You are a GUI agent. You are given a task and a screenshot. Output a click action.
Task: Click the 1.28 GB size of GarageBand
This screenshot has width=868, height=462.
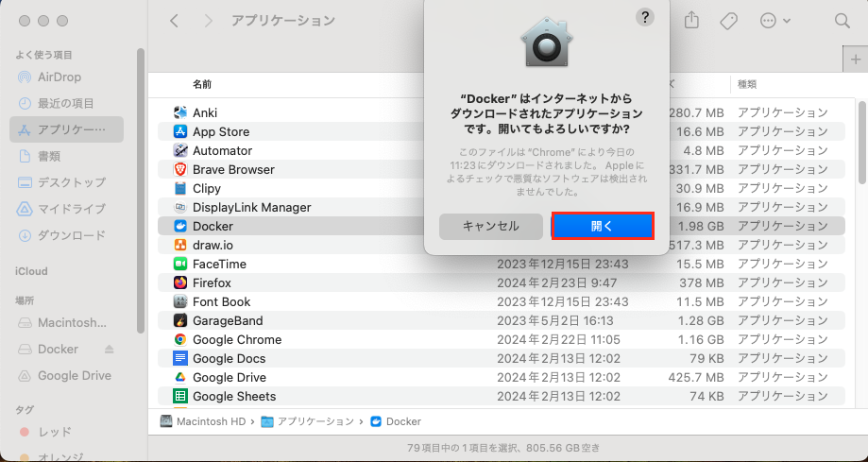(x=700, y=320)
